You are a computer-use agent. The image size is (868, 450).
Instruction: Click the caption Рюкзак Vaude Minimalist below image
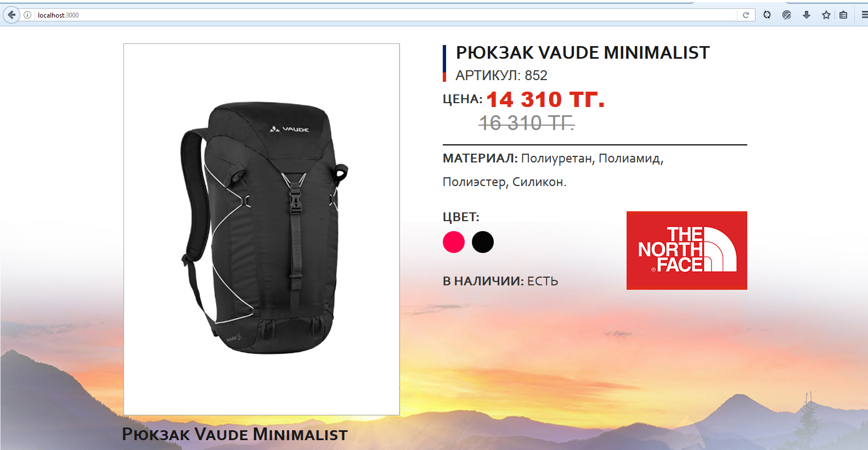(x=235, y=434)
